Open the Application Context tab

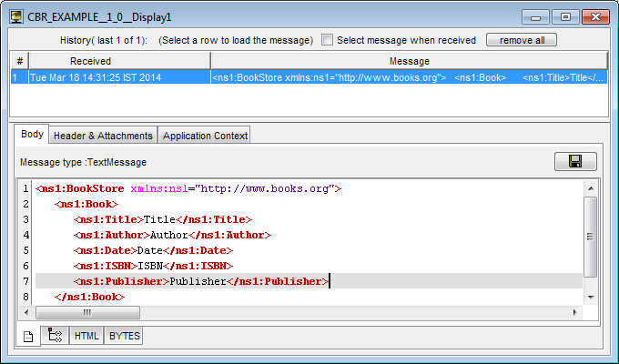point(205,136)
